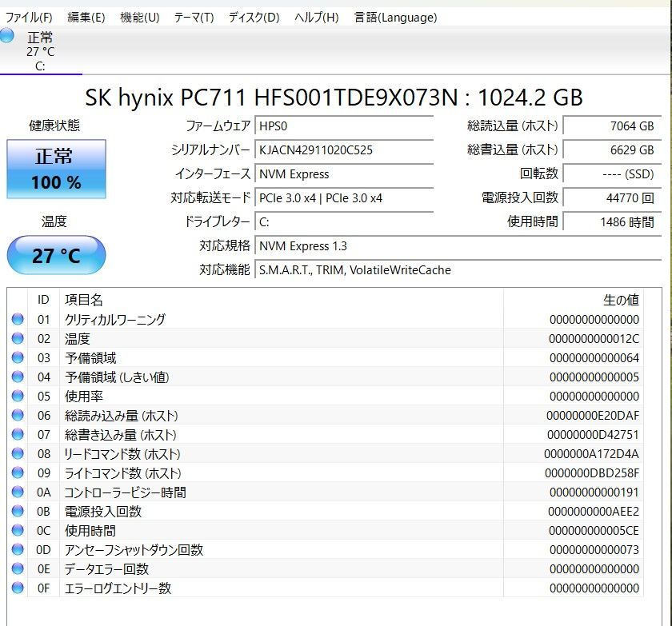The width and height of the screenshot is (672, 626).
Task: Click status icon of row 04 予備領域 (しきい値)
Action: (18, 377)
